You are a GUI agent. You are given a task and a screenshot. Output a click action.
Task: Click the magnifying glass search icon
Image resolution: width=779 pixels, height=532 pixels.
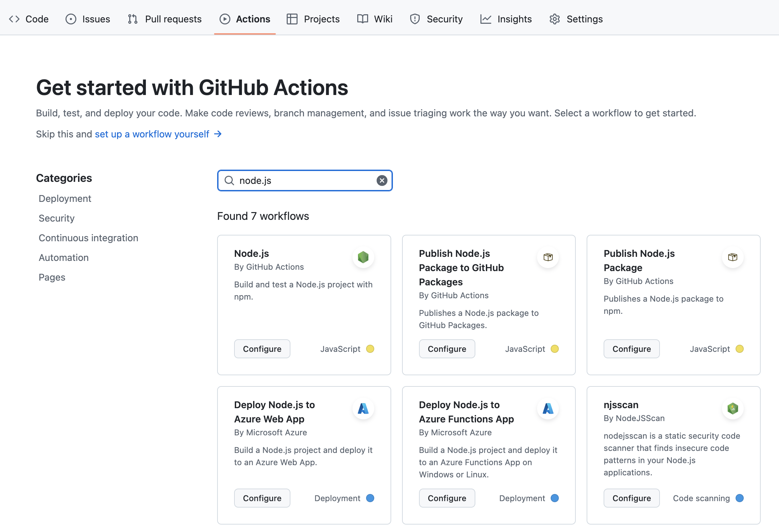pos(229,180)
